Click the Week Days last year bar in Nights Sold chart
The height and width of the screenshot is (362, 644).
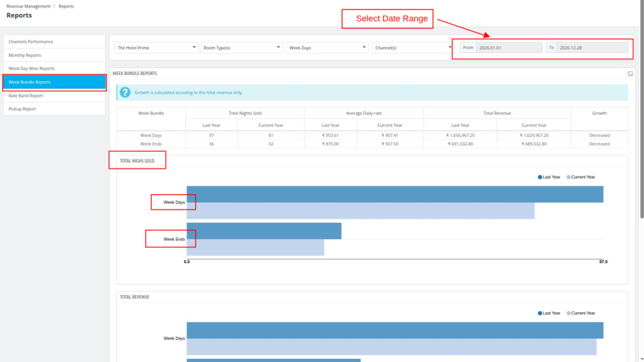coord(395,195)
